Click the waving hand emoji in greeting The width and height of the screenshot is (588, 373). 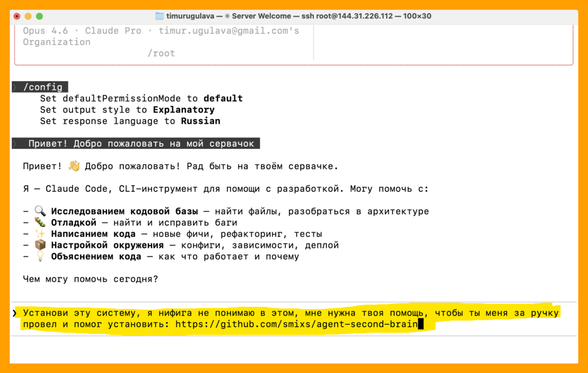74,166
